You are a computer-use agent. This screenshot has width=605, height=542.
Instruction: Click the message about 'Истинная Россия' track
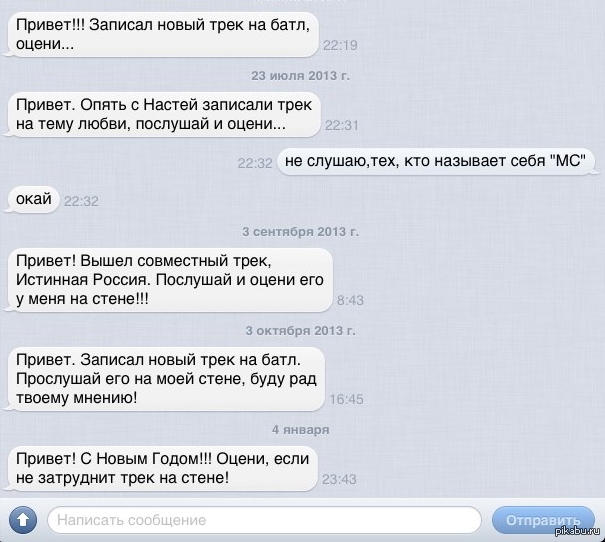[170, 280]
